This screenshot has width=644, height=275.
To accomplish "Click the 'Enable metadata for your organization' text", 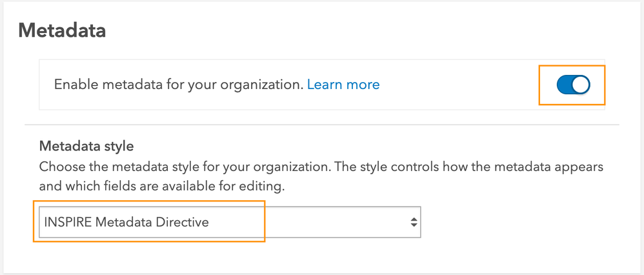I will pos(178,85).
